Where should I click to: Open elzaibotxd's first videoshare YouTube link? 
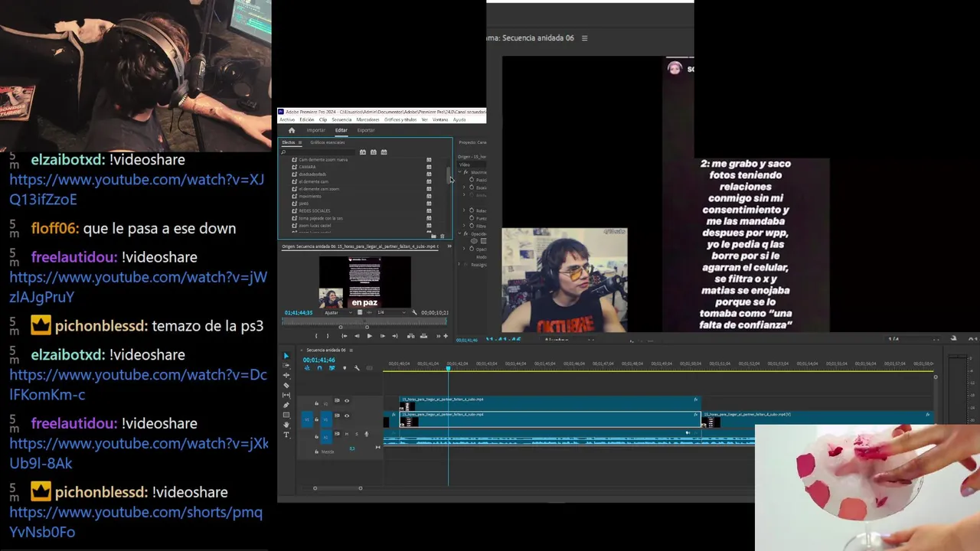pos(136,189)
